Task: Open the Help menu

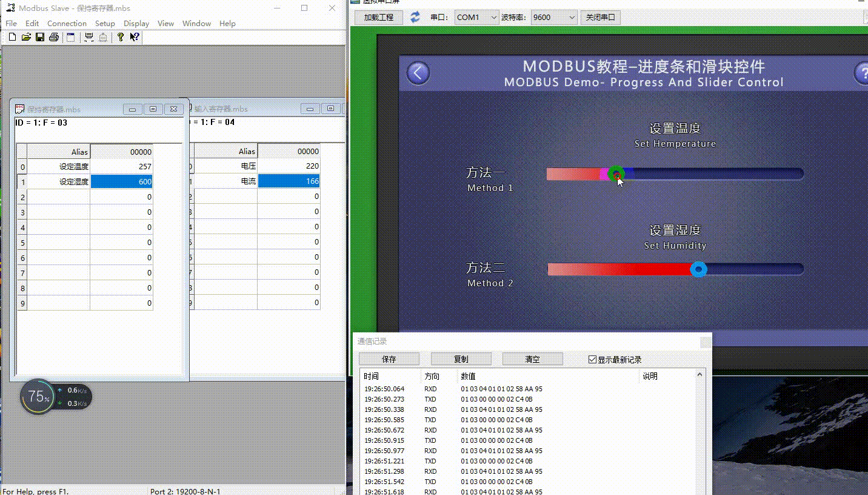Action: pos(227,24)
